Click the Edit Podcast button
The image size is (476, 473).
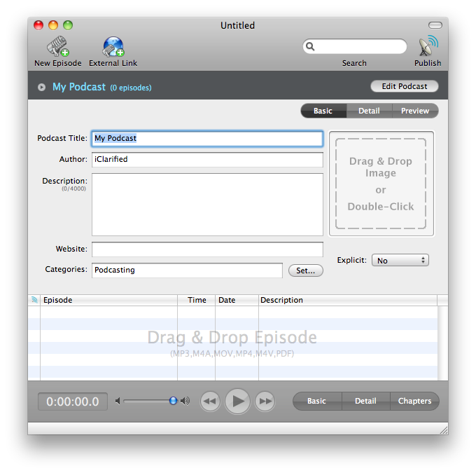point(405,86)
